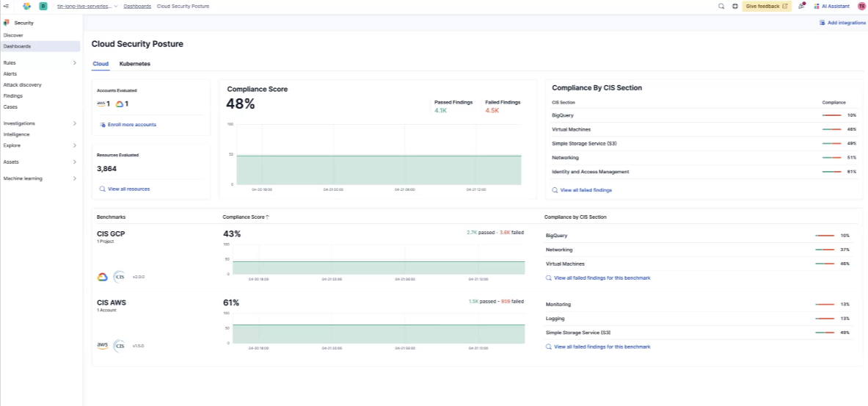Image resolution: width=868 pixels, height=406 pixels.
Task: Open the Enroll more accounts link
Action: [x=131, y=125]
